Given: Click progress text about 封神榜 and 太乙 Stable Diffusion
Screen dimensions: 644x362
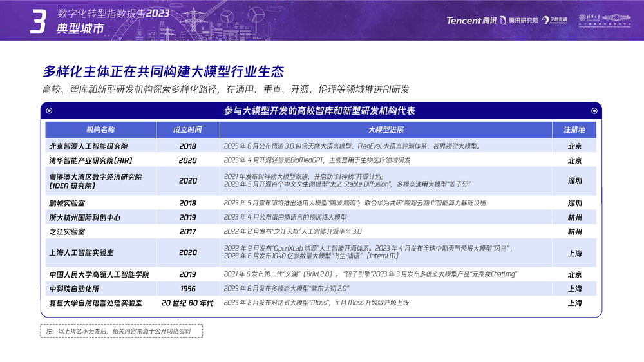Looking at the screenshot, I should pos(348,180).
